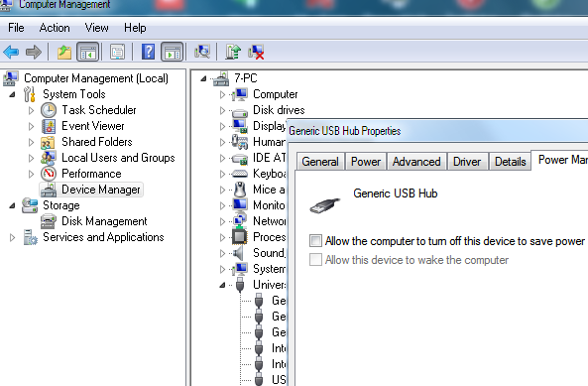Click the Shared Folders icon

(48, 143)
